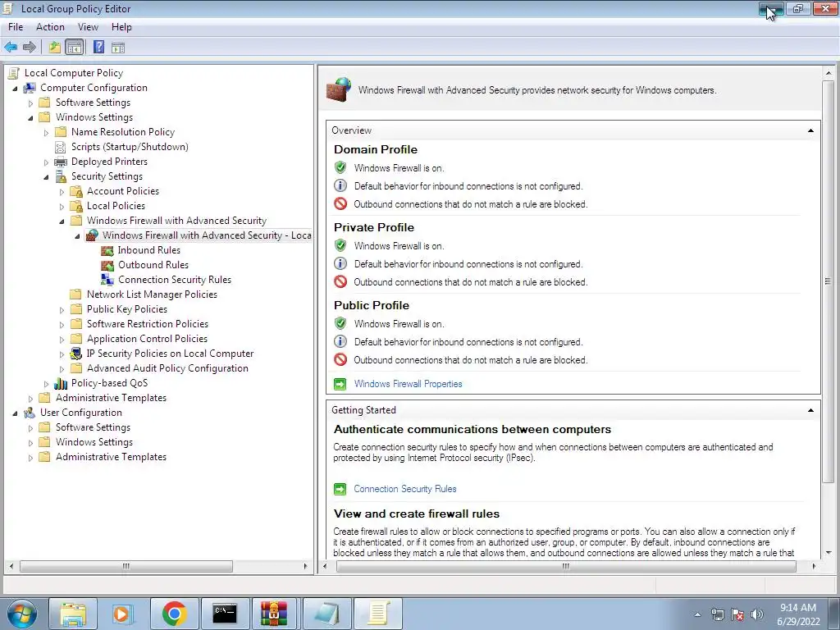Screen dimensions: 840x630
Task: Open the Windows Firewall Properties link
Action: tap(409, 384)
